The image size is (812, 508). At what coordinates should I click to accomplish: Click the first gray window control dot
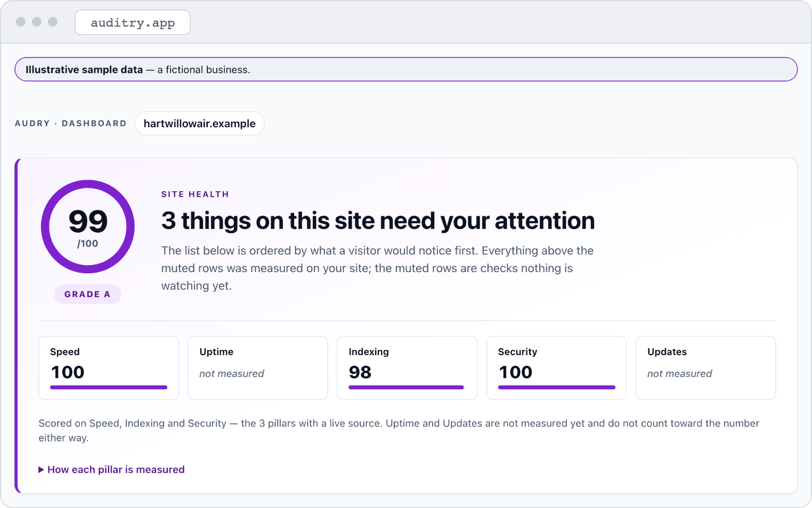point(21,22)
